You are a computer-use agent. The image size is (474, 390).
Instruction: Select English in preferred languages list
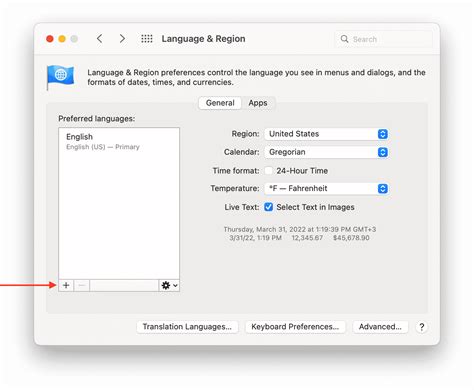click(x=119, y=142)
